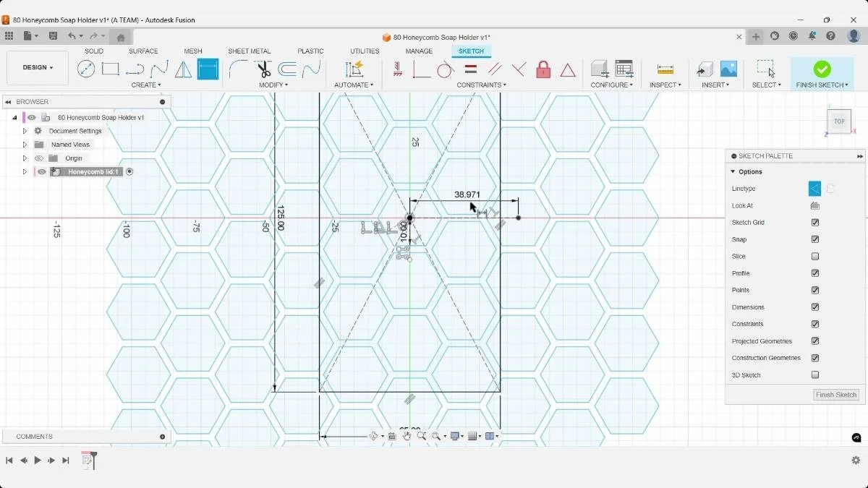Click the Finish Sketch button in palette
Viewport: 868px width, 488px height.
(x=836, y=395)
